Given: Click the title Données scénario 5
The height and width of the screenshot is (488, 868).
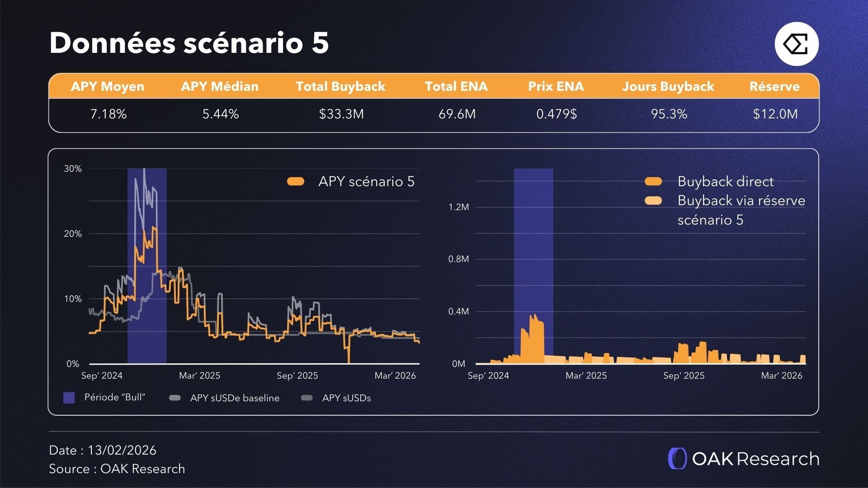Looking at the screenshot, I should pos(189,43).
